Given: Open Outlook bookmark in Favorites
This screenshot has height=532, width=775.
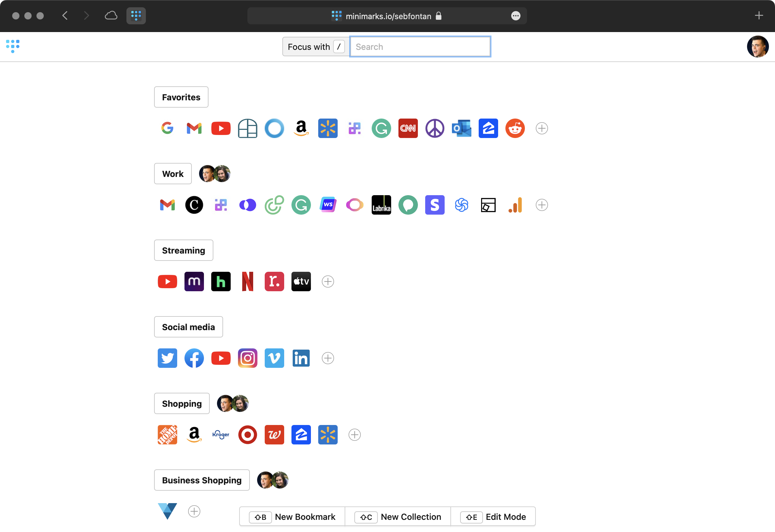Looking at the screenshot, I should (x=462, y=128).
